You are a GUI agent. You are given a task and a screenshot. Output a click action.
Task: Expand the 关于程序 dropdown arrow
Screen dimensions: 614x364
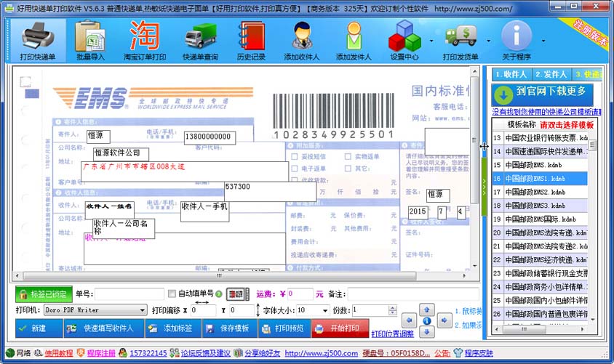coord(543,41)
